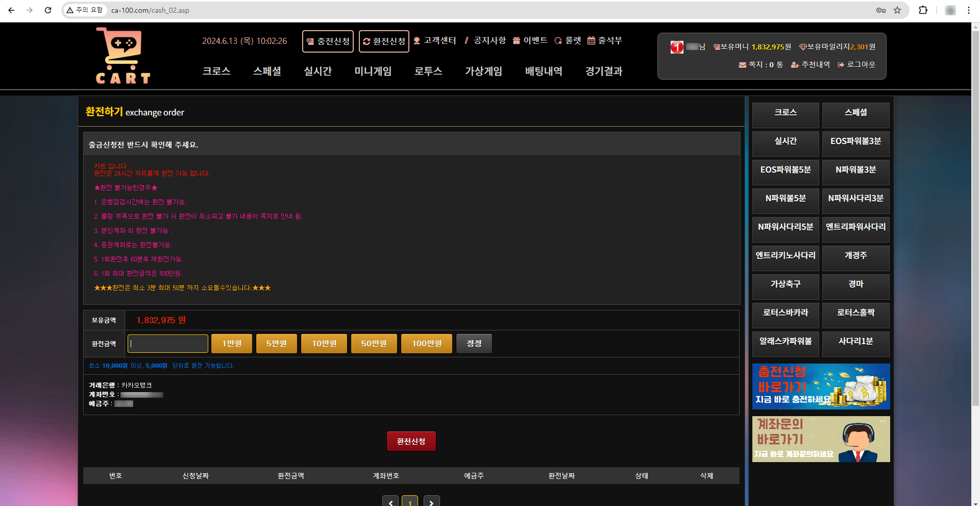Open the Chrome three-dot menu
The image size is (980, 506).
click(x=969, y=10)
